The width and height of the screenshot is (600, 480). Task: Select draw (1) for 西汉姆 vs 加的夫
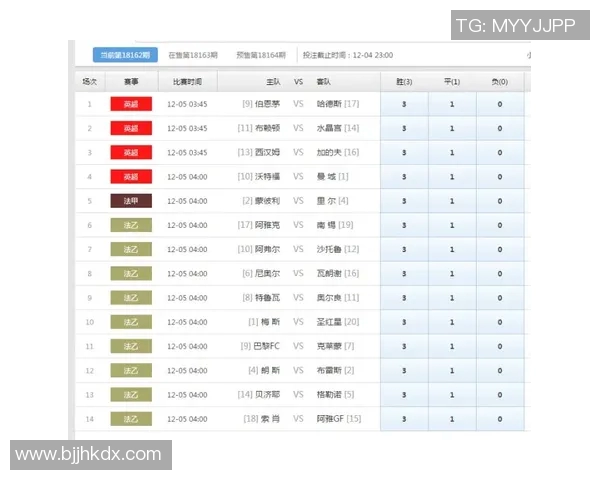[x=452, y=152]
